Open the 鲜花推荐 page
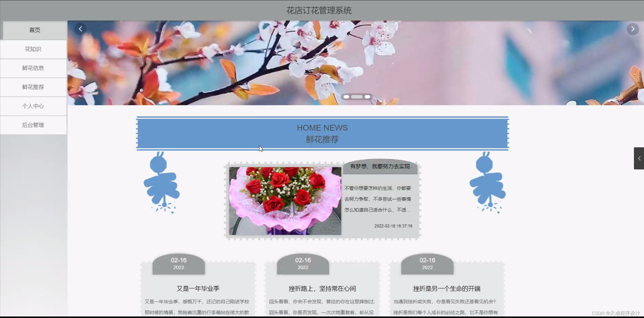This screenshot has height=318, width=644. (33, 87)
